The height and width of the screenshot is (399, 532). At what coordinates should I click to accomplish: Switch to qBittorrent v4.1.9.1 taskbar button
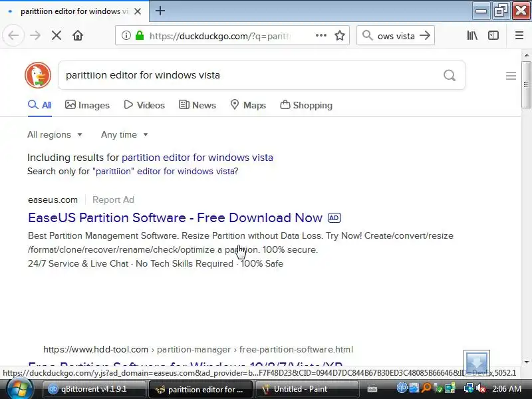[94, 389]
